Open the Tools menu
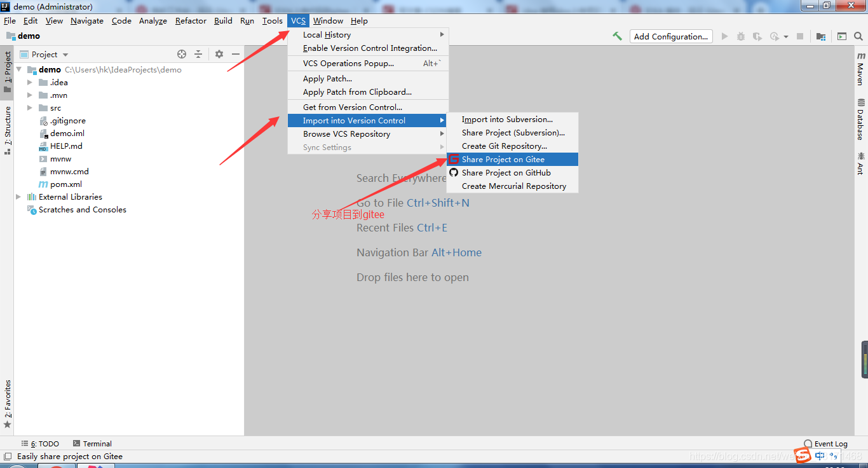Screen dimensions: 868x468 coord(272,20)
